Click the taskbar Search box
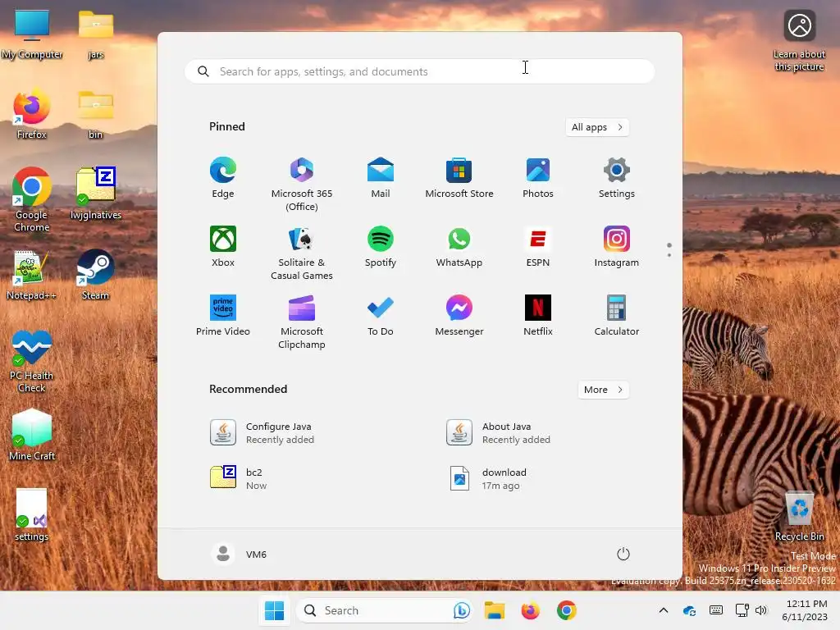This screenshot has height=630, width=840. tap(384, 610)
